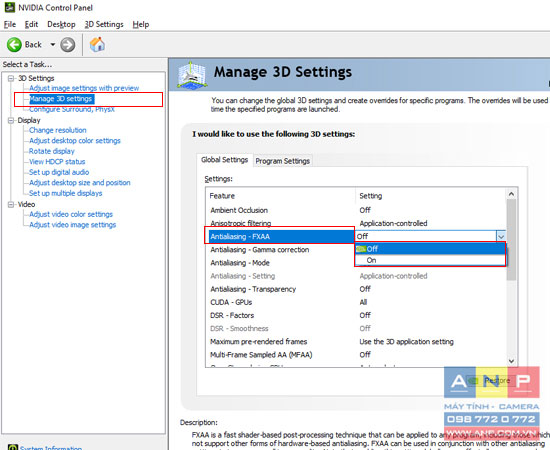Image resolution: width=550 pixels, height=450 pixels.
Task: Select Antialiasing - Gamma correction row
Action: tap(280, 250)
